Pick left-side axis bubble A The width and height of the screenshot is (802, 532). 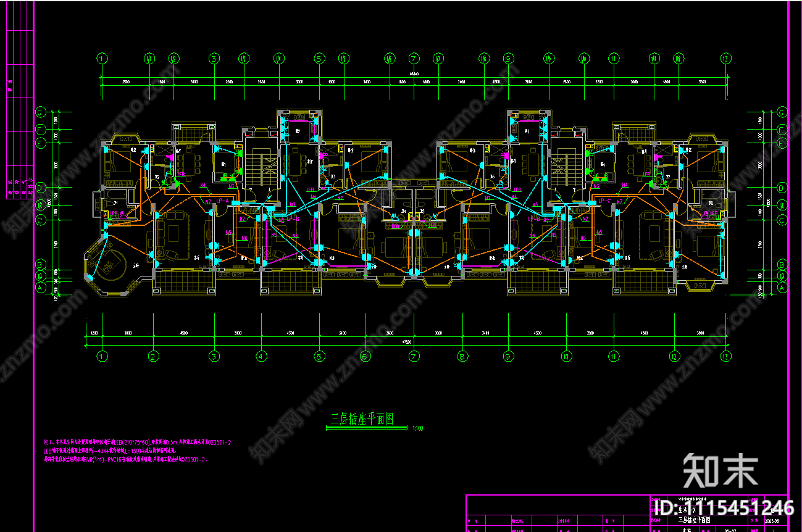pos(41,288)
